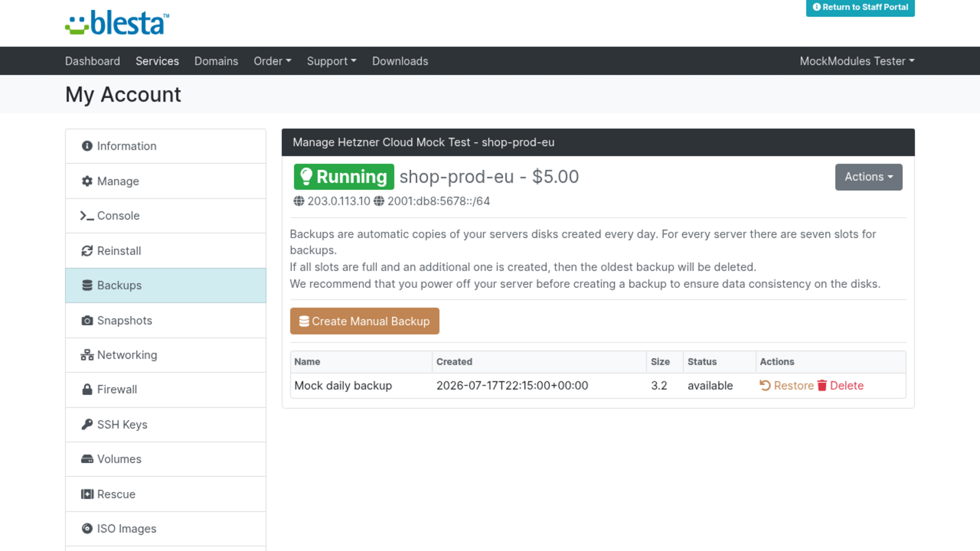Viewport: 980px width, 551px height.
Task: Click the globe icon beside 203.0.113.10
Action: click(x=299, y=202)
